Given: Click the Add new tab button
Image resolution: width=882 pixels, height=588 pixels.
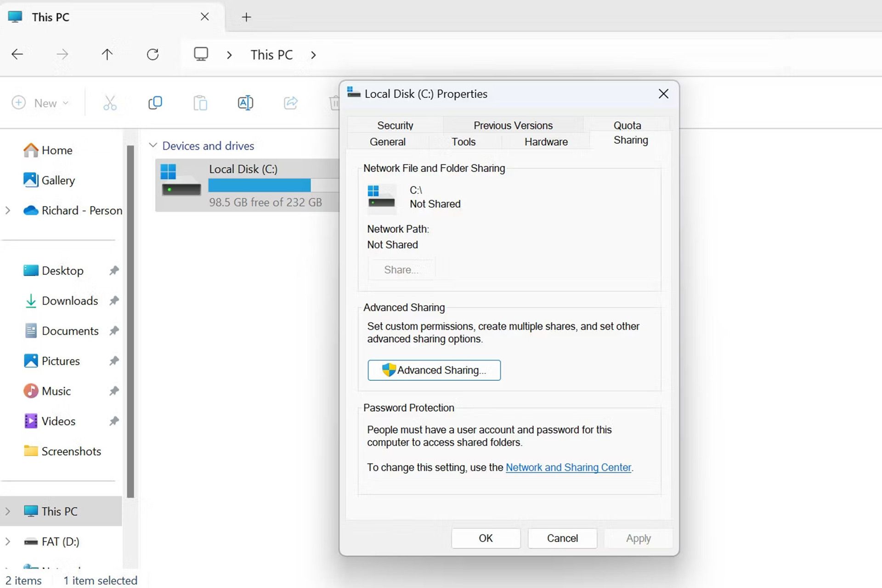Looking at the screenshot, I should (247, 17).
